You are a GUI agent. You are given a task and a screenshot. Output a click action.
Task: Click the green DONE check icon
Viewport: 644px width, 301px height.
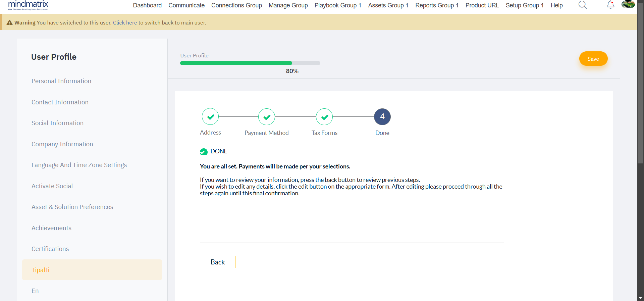204,152
